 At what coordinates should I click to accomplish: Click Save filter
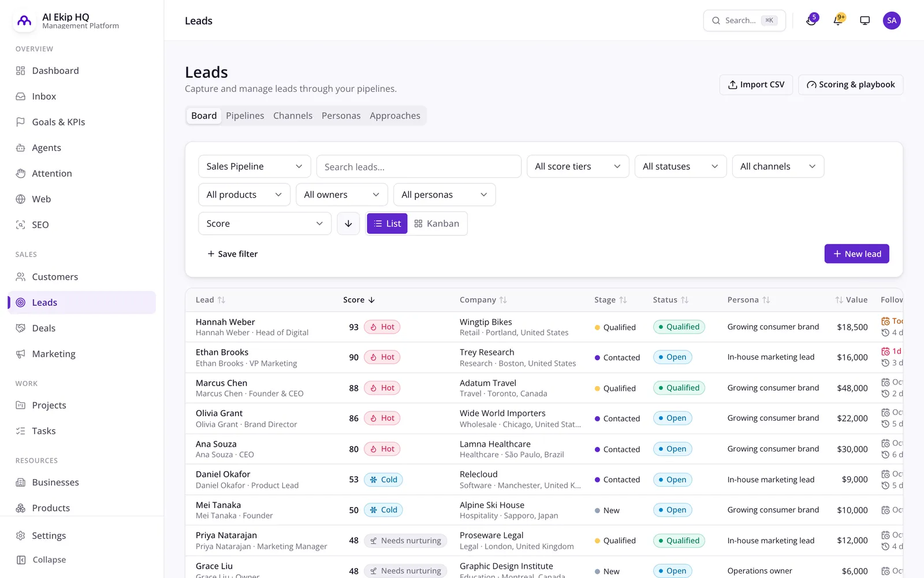[x=233, y=254]
